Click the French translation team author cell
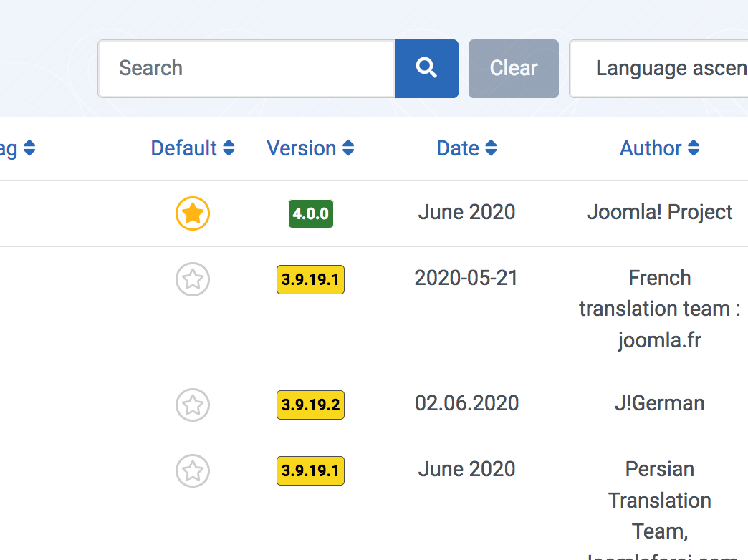Viewport: 748px width, 560px height. [659, 309]
